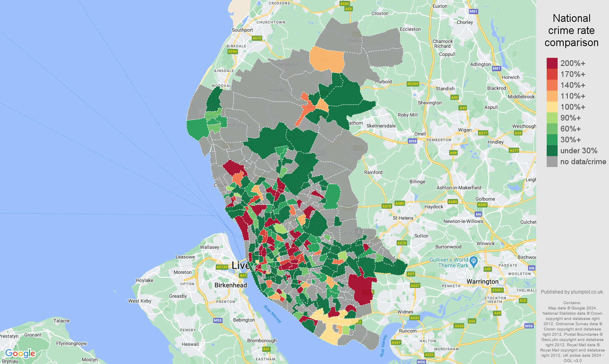Click the A5061 road shield below Warrington
609x364 pixels.
[497, 290]
